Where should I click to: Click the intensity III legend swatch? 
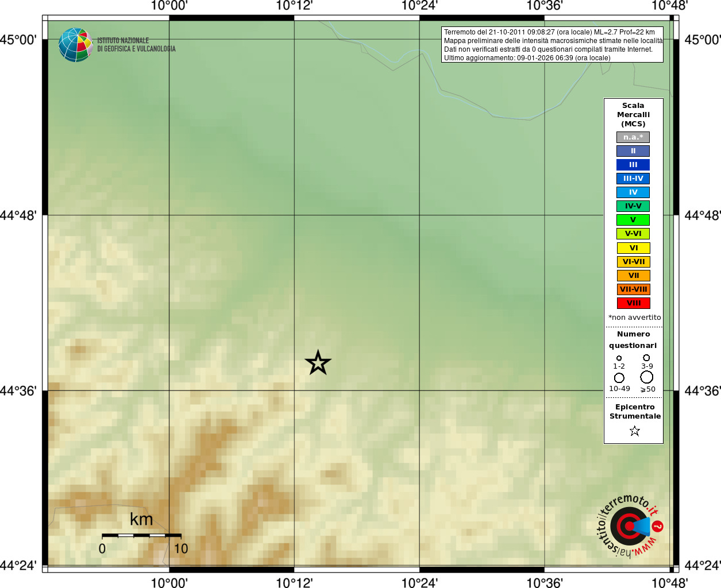tap(633, 165)
